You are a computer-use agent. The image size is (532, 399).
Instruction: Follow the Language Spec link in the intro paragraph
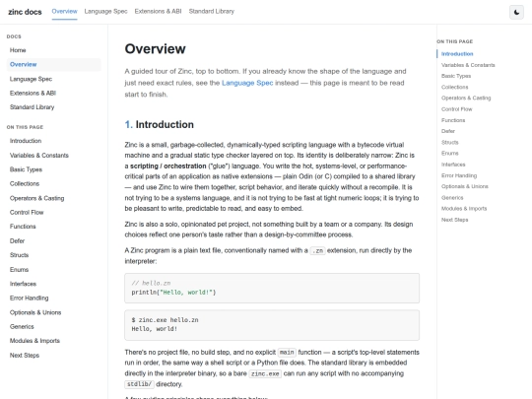tap(247, 83)
